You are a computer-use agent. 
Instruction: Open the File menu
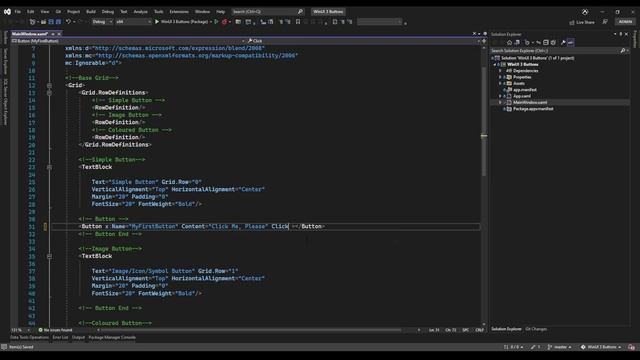tap(18, 11)
